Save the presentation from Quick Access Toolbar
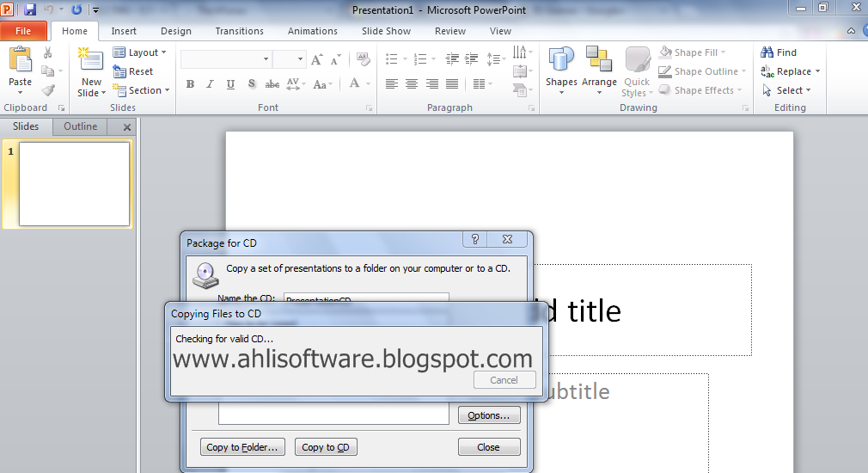Viewport: 868px width, 473px height. 30,9
